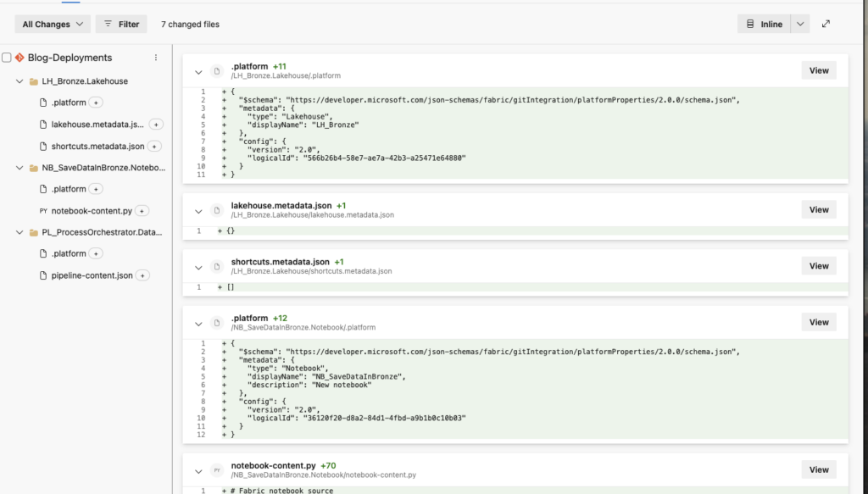Click the add badge next to pipeline-content.json
This screenshot has width=868, height=494.
(143, 275)
